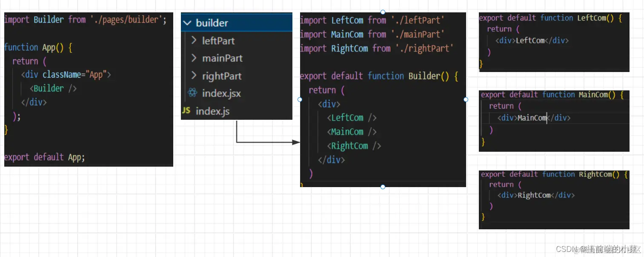This screenshot has width=644, height=257.
Task: Click the "<div>RightCom</div>" line
Action: pos(536,195)
